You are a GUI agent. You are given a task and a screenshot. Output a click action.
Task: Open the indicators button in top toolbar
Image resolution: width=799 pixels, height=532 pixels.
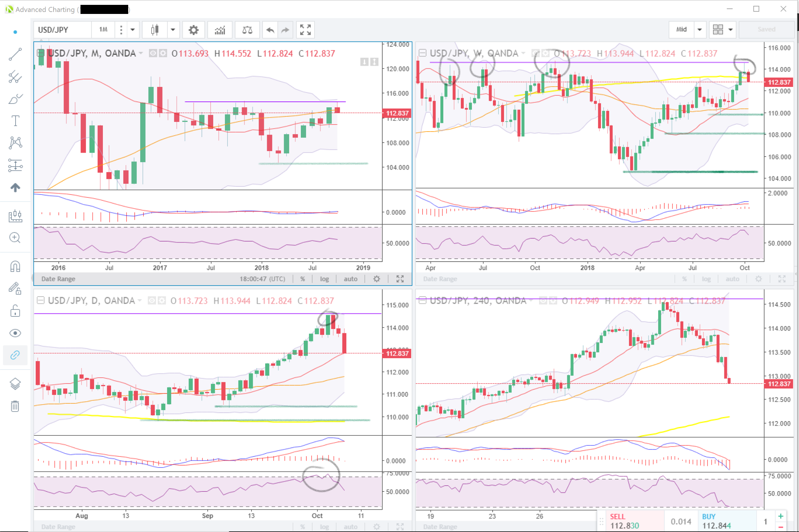point(220,30)
